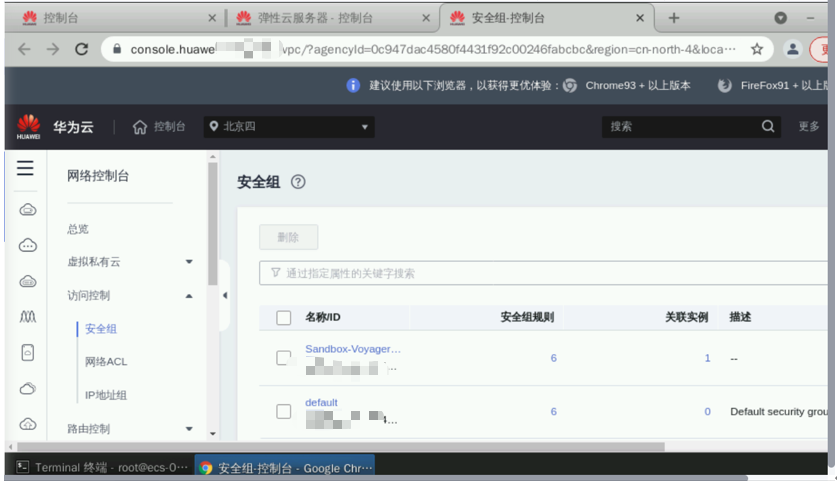Viewport: 837px width, 481px height.
Task: Collapse the side panel using arrow handle
Action: (x=225, y=295)
